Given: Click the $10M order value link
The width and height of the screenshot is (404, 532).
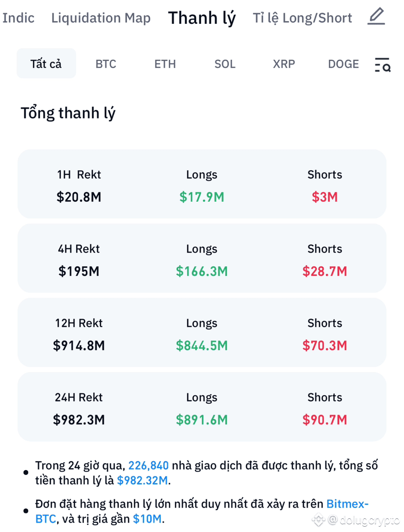Looking at the screenshot, I should [147, 519].
